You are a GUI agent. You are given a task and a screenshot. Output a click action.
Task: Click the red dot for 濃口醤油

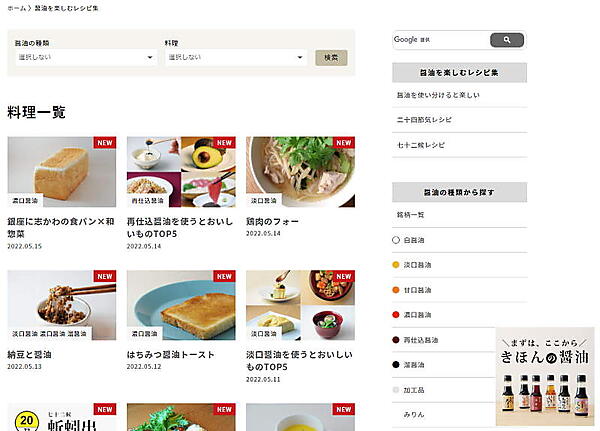[396, 315]
